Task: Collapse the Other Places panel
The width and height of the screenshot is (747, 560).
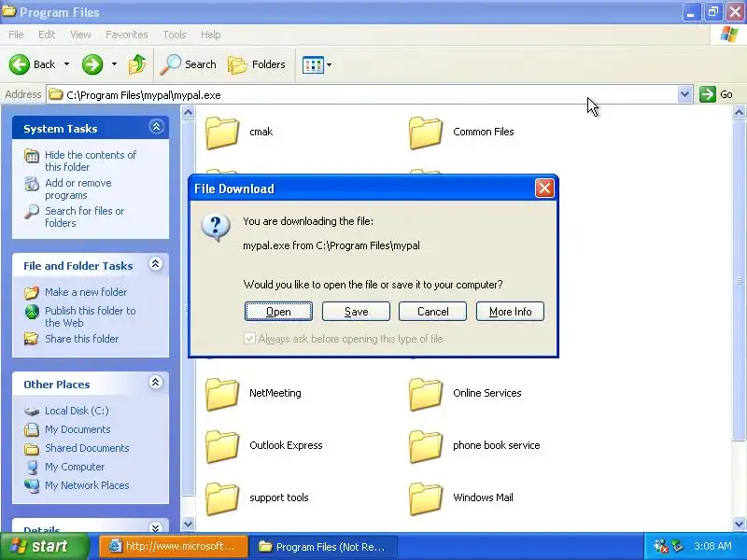Action: 155,383
